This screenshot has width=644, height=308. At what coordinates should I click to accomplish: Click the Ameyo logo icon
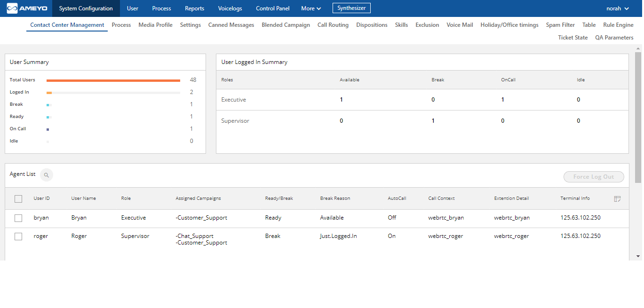point(12,8)
